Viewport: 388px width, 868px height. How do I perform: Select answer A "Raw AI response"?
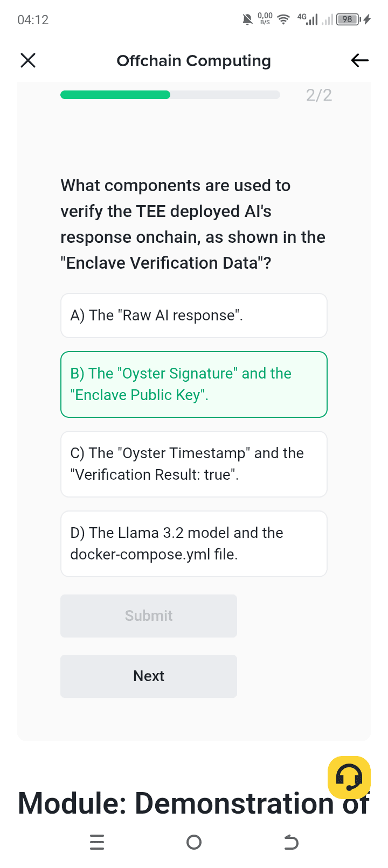click(194, 316)
